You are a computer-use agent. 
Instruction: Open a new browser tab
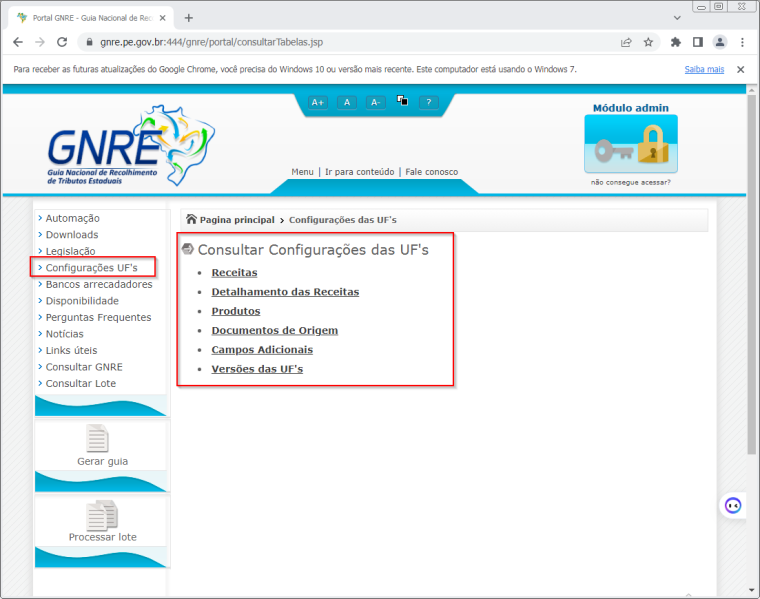tap(189, 18)
